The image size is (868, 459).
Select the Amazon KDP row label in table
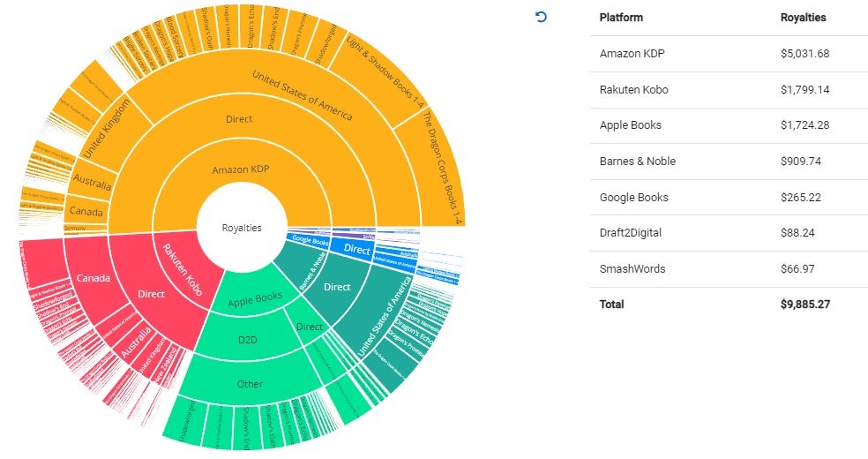point(632,54)
